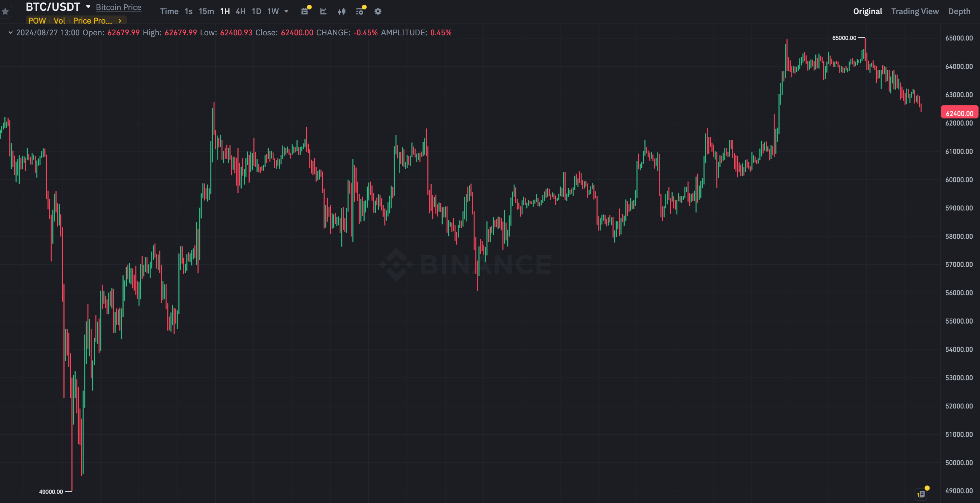Select the Original chart view tab
980x503 pixels.
(x=867, y=11)
